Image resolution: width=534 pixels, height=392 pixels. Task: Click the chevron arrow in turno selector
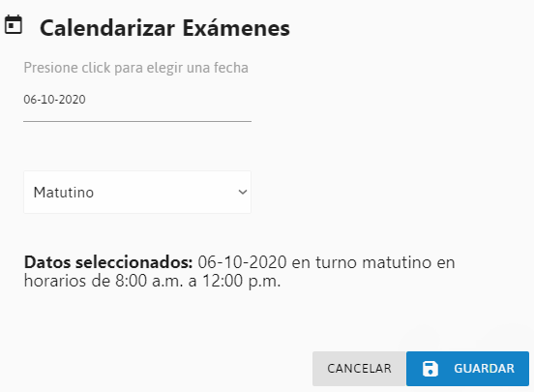(243, 193)
